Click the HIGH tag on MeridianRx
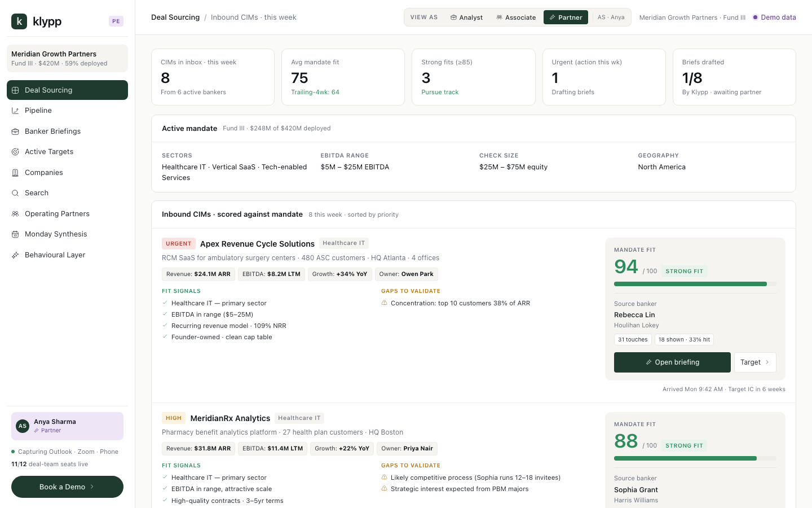The width and height of the screenshot is (812, 508). click(x=174, y=418)
